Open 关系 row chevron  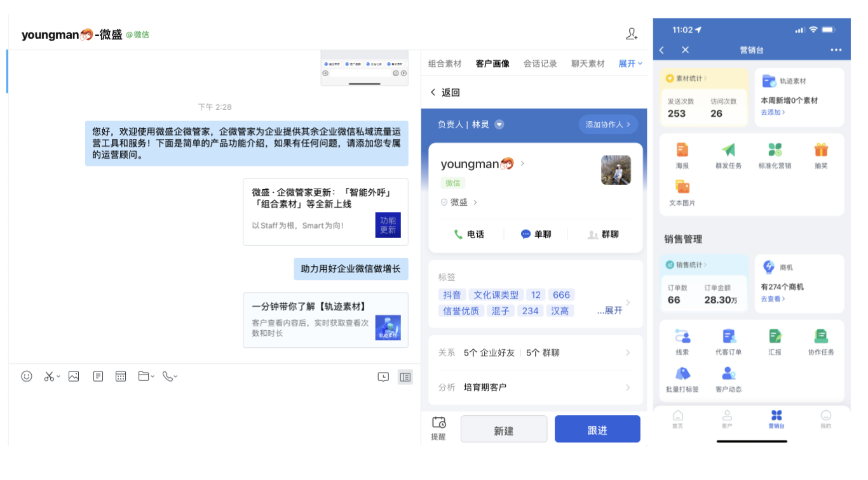(628, 352)
